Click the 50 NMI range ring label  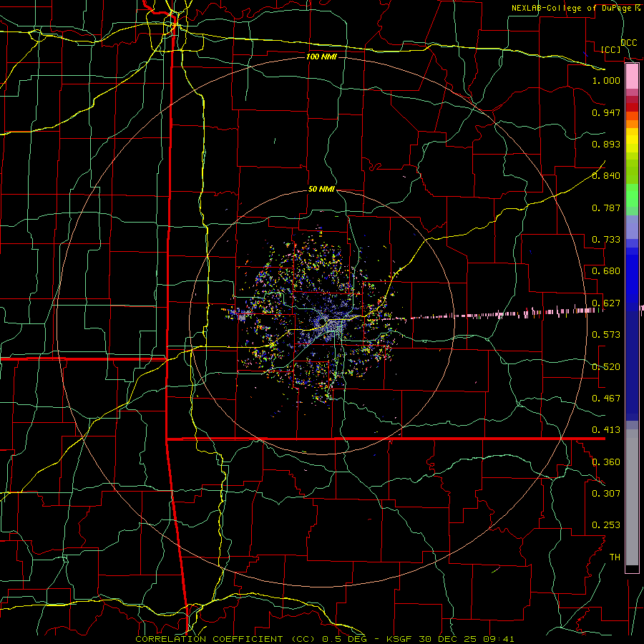321,190
